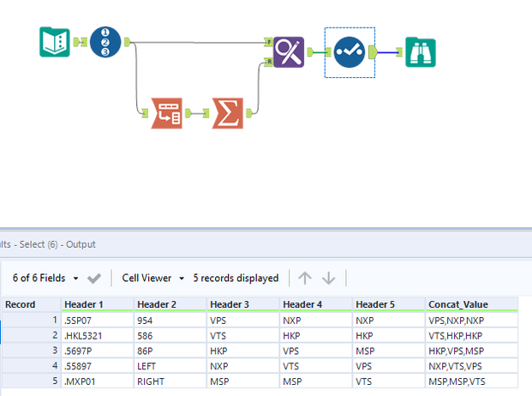Click the Find Replace output anchor
532x396 pixels.
coord(310,52)
